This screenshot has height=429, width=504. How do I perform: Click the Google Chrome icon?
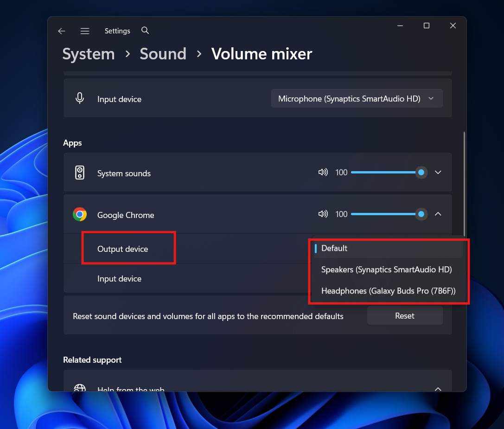point(80,215)
